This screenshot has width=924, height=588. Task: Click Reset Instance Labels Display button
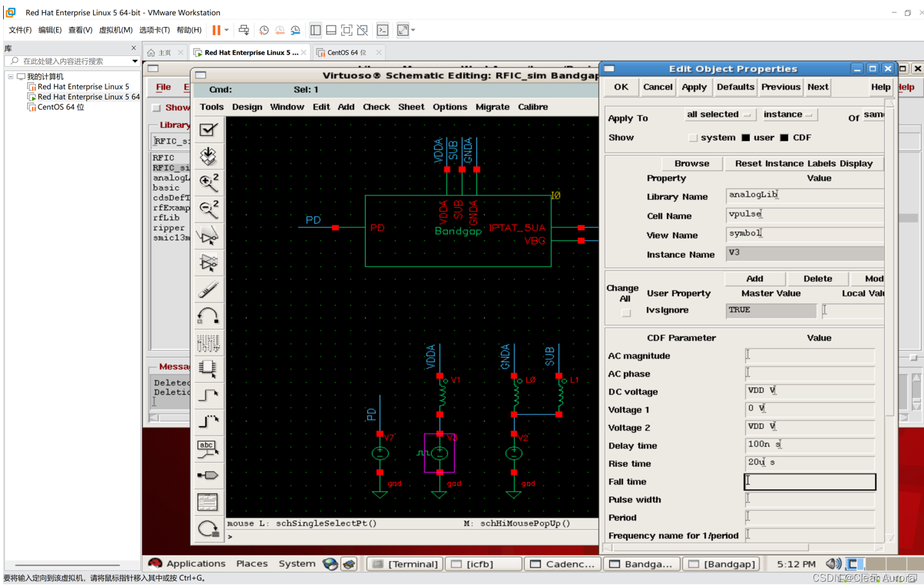click(x=804, y=164)
